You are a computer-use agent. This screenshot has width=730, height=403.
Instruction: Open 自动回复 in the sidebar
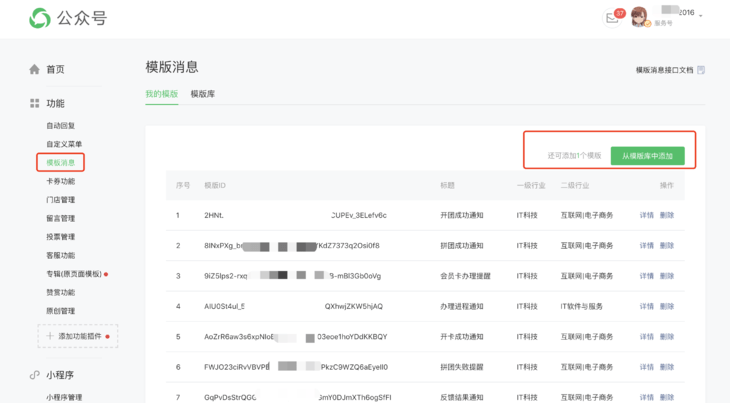(x=60, y=126)
